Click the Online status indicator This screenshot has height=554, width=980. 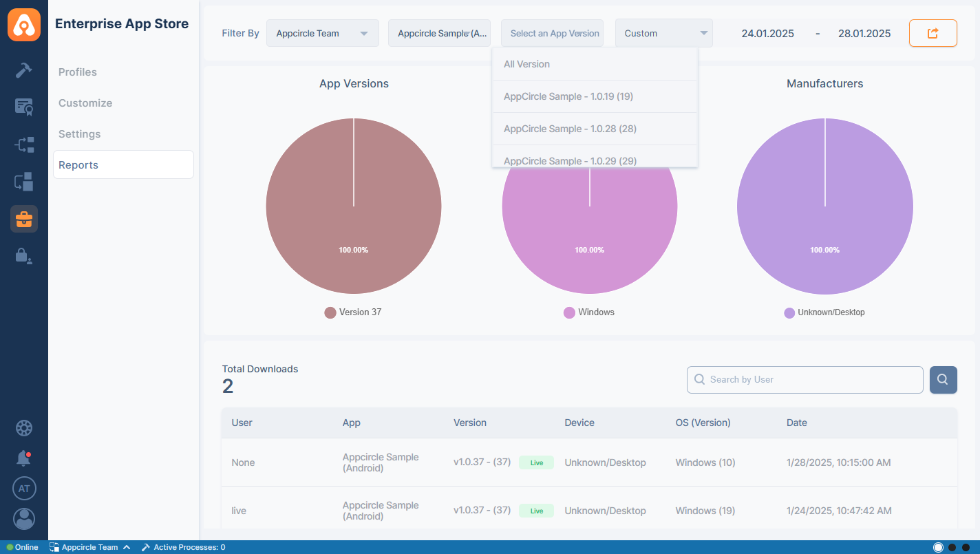click(23, 547)
